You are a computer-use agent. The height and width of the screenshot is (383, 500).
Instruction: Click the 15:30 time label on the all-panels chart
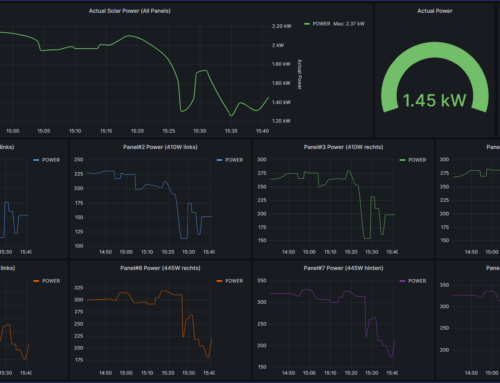point(200,131)
